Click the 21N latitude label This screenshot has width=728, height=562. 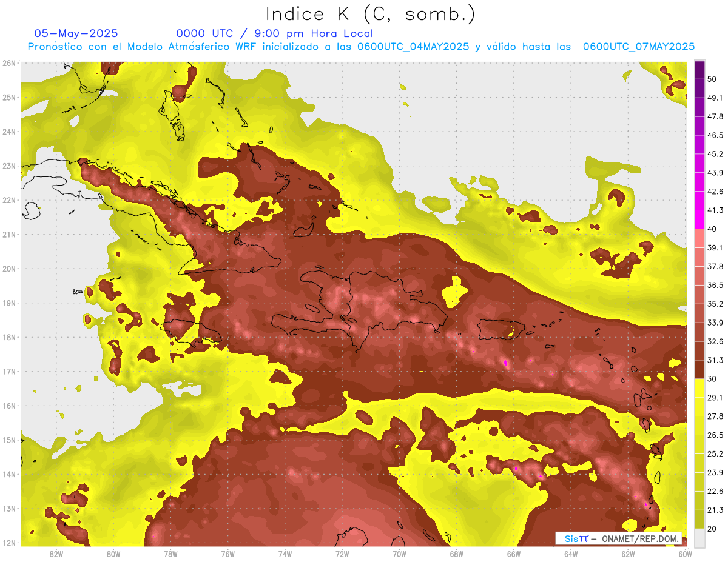click(x=9, y=234)
